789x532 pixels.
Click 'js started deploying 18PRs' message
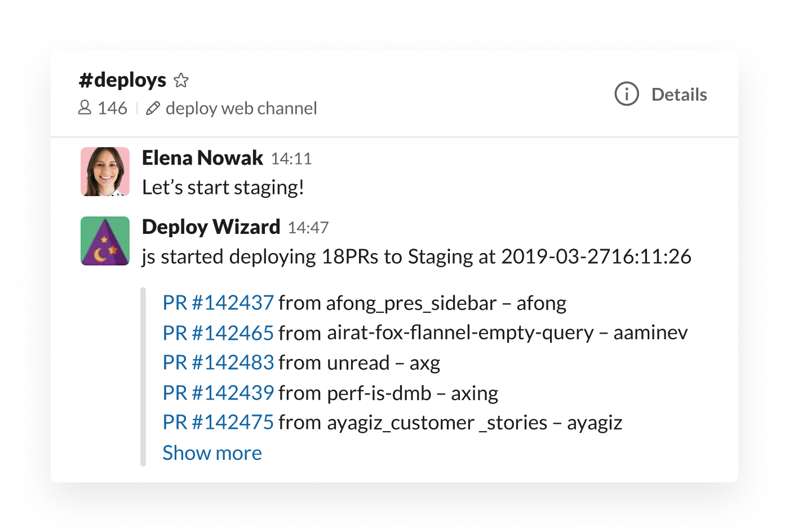[x=416, y=257]
